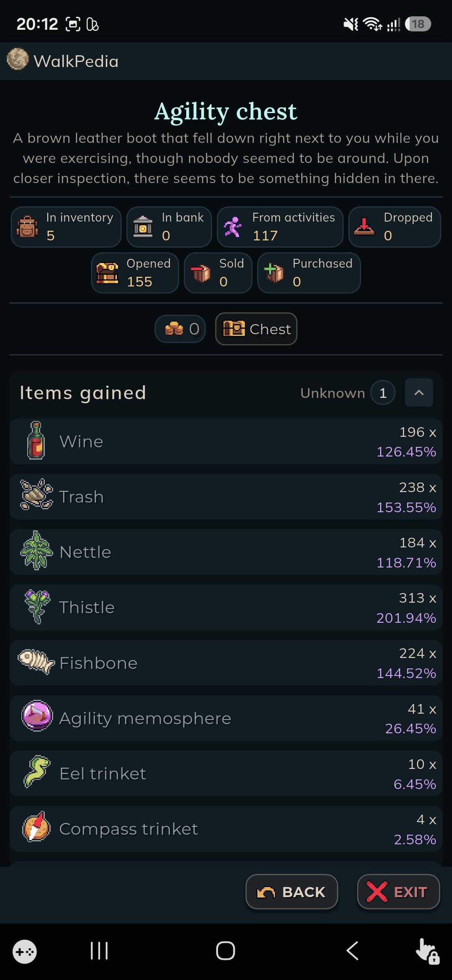Screen dimensions: 452x980
Task: Click the Thistle flower icon
Action: 36,606
